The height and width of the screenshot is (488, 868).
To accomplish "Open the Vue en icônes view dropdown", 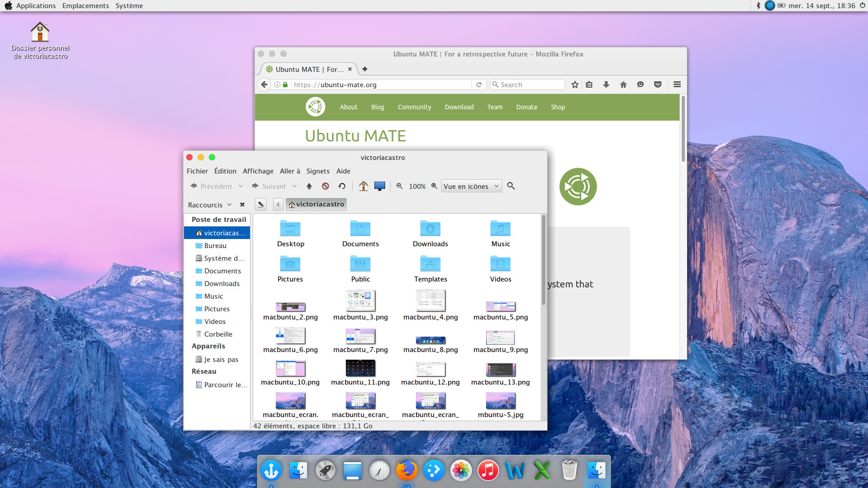I will (x=471, y=186).
